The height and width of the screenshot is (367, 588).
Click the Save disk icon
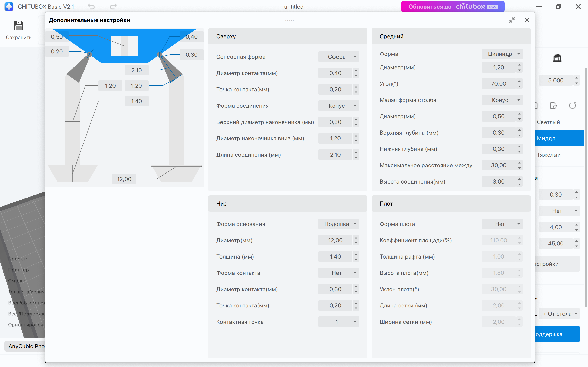coord(18,26)
